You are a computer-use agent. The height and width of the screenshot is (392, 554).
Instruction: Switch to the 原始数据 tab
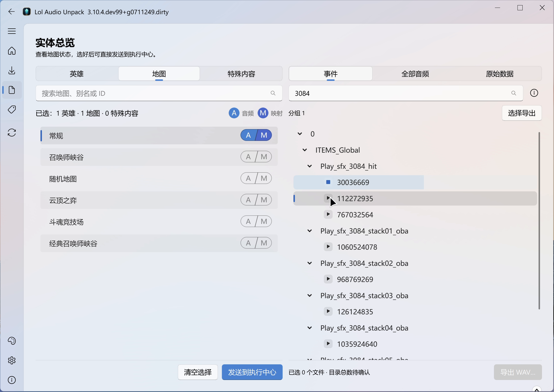pos(500,73)
